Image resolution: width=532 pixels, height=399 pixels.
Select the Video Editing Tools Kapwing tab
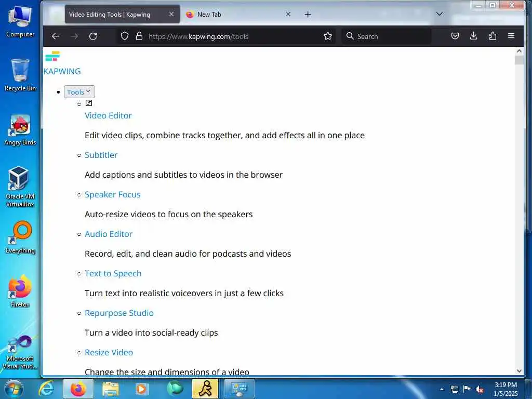click(122, 14)
